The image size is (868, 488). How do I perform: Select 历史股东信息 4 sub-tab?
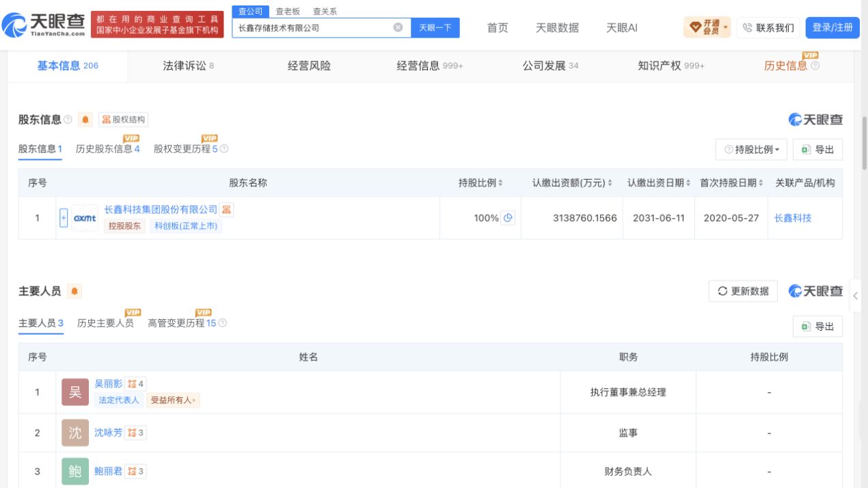[107, 149]
